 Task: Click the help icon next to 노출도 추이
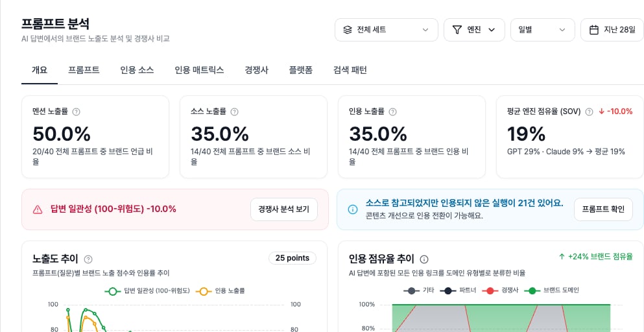(88, 259)
